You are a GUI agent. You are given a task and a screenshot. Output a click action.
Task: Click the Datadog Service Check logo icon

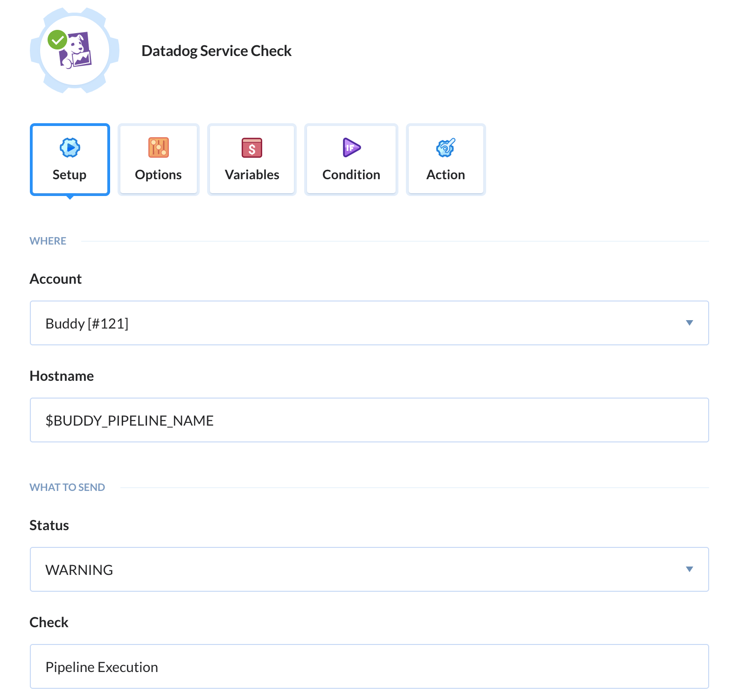(x=75, y=50)
